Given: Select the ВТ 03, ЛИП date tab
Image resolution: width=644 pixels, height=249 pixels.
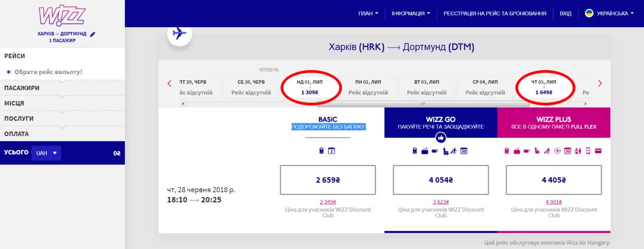Looking at the screenshot, I should [x=427, y=87].
